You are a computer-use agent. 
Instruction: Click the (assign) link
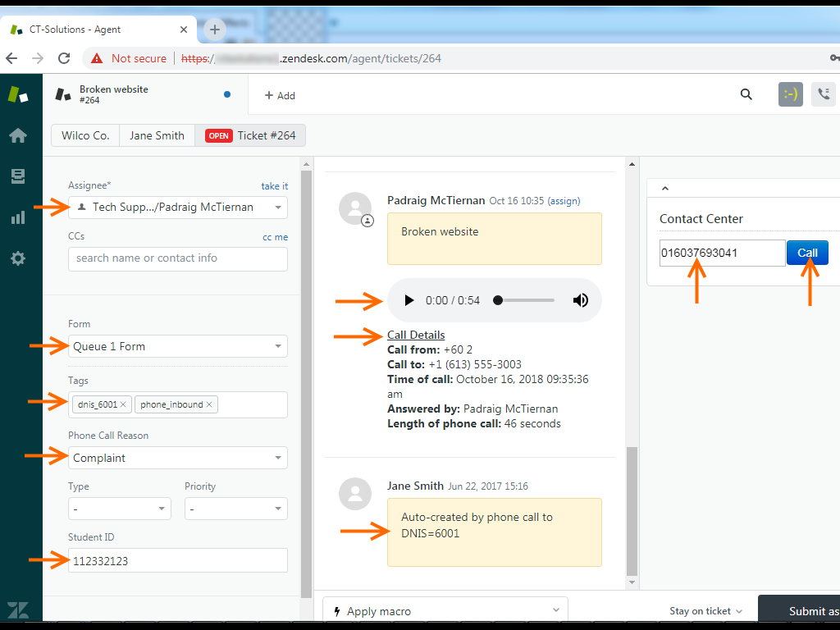point(564,201)
